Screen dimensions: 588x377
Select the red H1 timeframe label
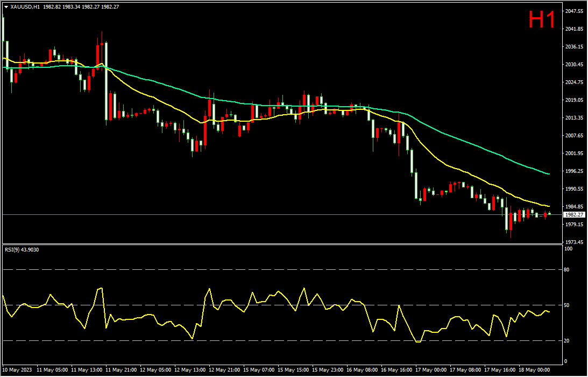[x=542, y=20]
